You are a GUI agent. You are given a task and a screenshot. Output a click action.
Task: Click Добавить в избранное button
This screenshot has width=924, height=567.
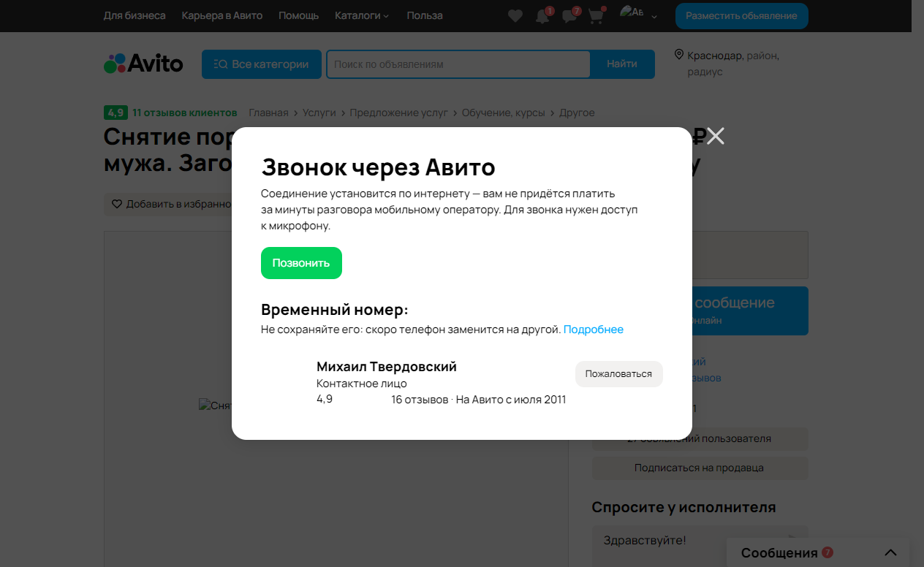169,204
